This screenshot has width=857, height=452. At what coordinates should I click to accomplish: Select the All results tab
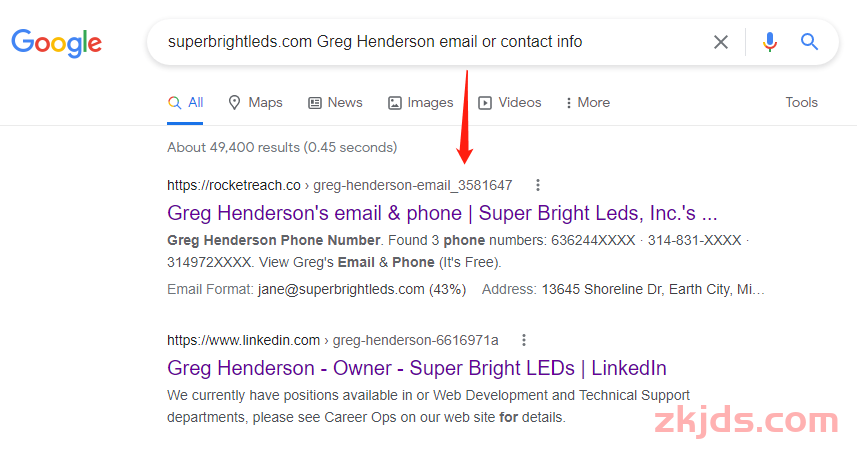pyautogui.click(x=185, y=102)
